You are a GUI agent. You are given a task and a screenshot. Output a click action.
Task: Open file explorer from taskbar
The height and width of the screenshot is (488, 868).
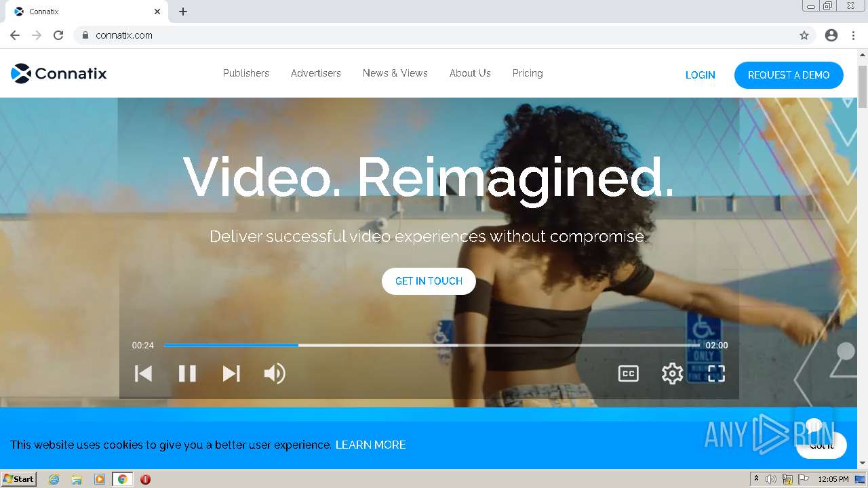77,479
